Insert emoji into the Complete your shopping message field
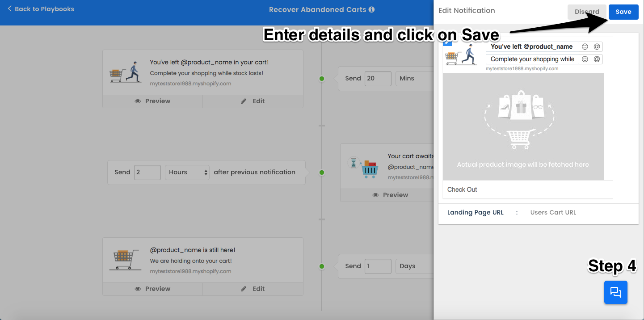Viewport: 644px width, 320px height. tap(585, 59)
